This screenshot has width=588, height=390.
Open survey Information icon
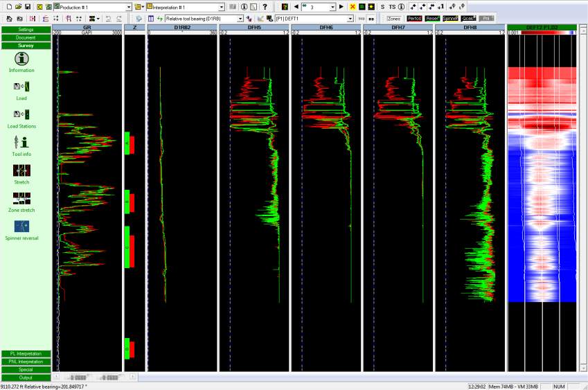21,58
